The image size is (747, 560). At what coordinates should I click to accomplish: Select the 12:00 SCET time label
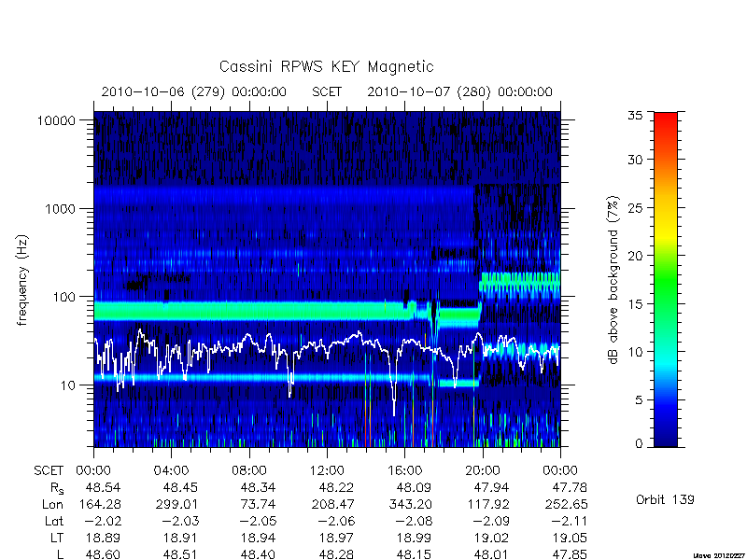tap(327, 471)
